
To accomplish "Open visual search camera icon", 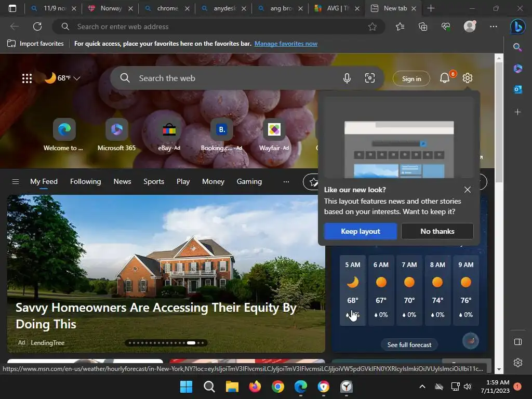I will (369, 78).
